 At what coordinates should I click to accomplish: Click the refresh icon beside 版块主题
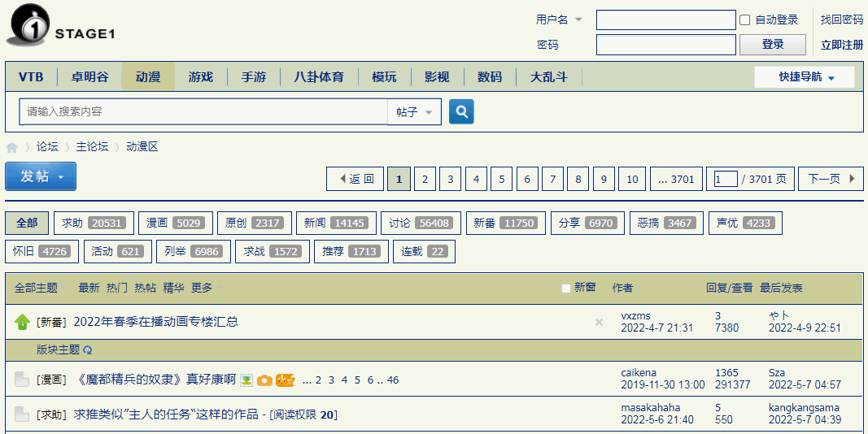tap(88, 350)
